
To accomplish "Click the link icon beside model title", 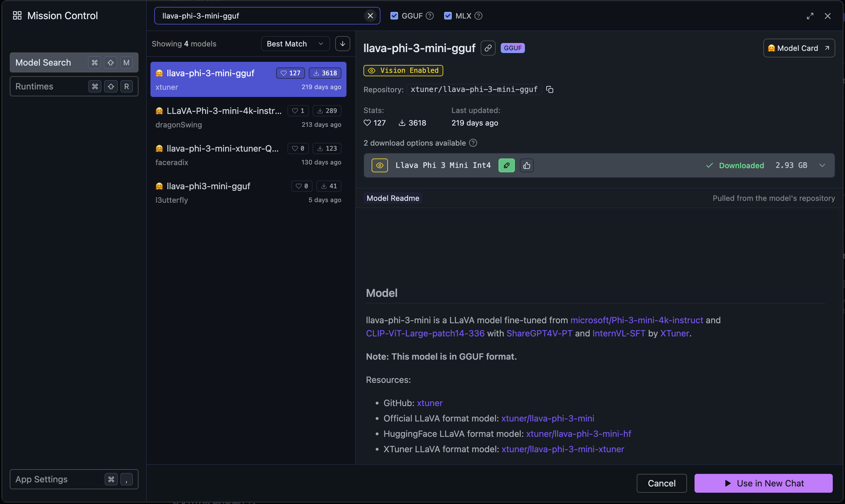I will pyautogui.click(x=488, y=48).
